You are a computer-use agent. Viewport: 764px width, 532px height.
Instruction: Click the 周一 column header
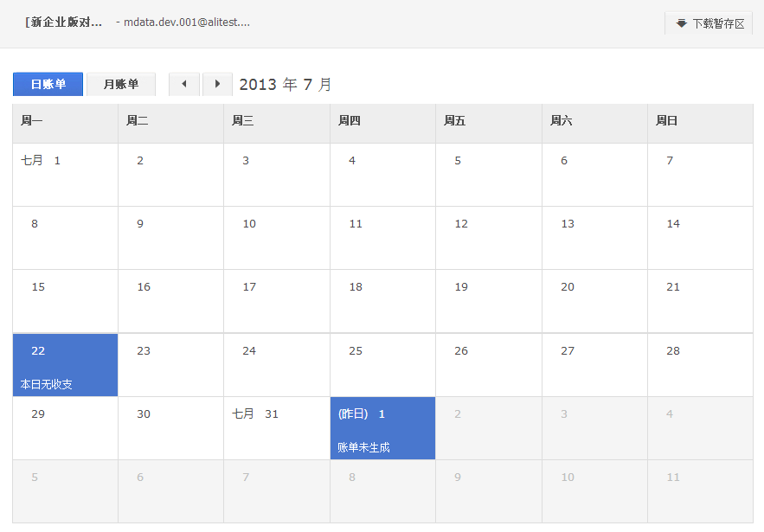click(65, 124)
